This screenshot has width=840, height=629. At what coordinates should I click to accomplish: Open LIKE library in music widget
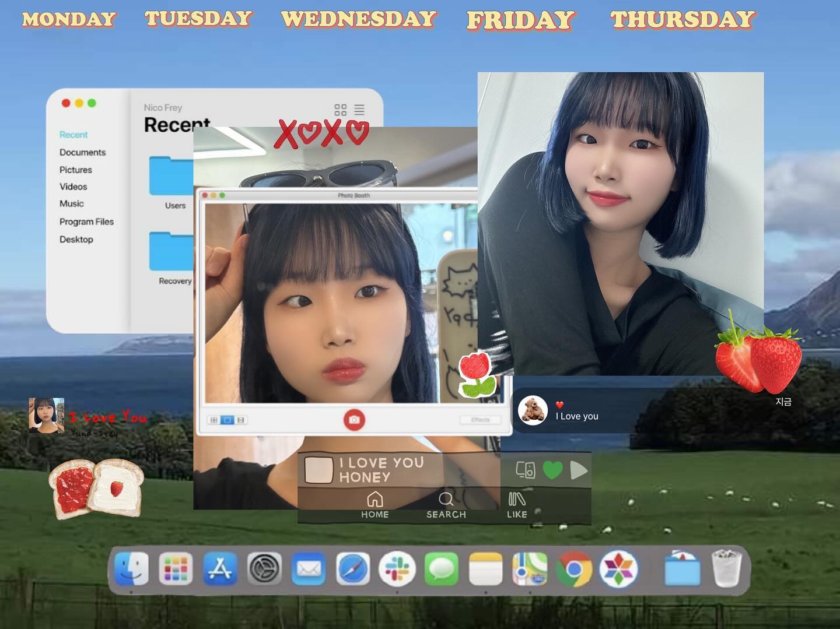(x=517, y=505)
